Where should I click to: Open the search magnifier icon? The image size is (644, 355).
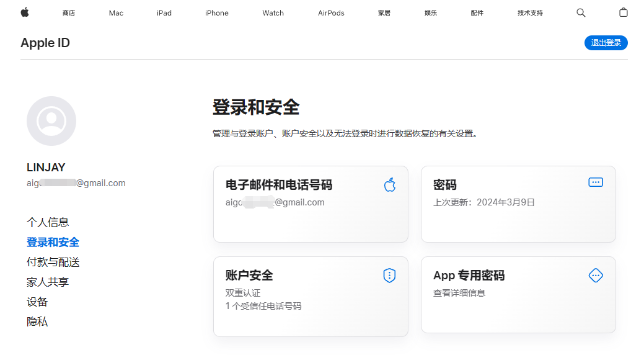(x=581, y=13)
